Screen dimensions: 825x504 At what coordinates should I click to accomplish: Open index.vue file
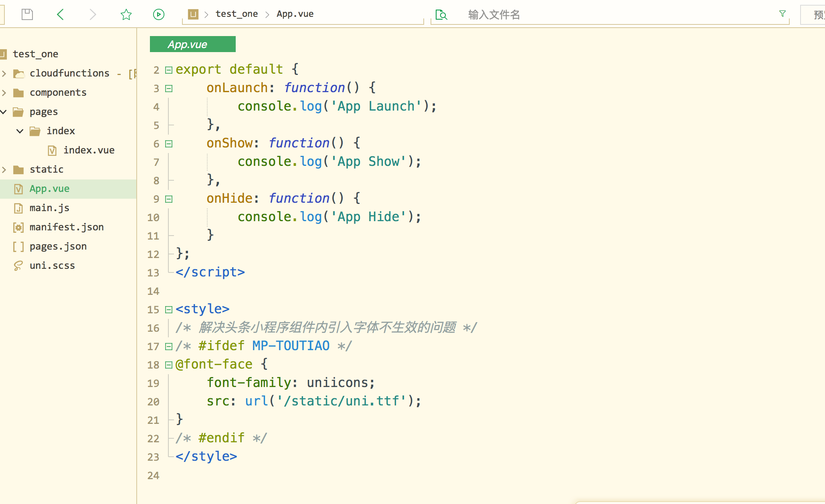89,150
